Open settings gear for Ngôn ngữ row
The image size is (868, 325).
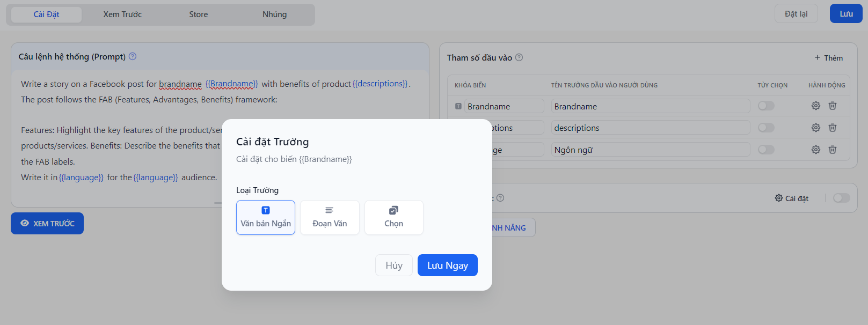[815, 150]
